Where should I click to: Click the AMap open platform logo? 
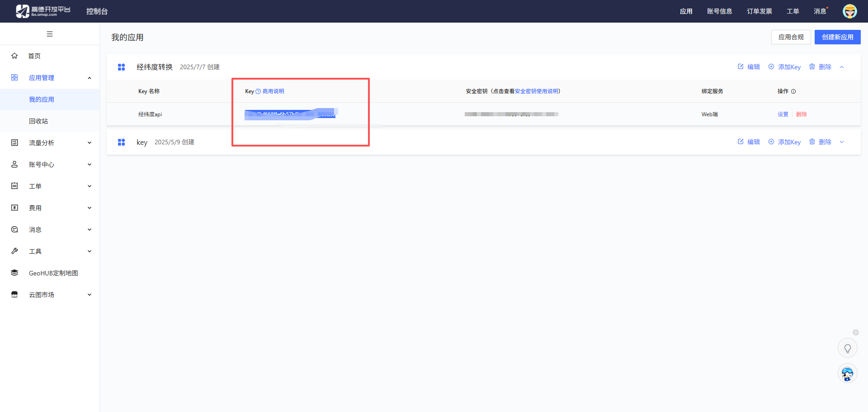coord(43,11)
